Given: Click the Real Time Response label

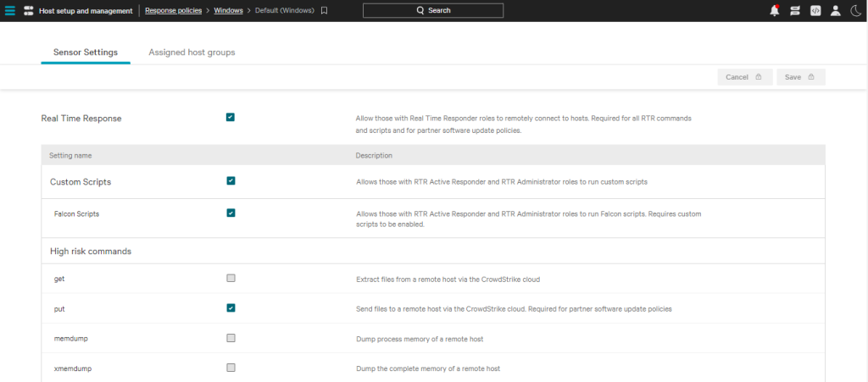Looking at the screenshot, I should [x=81, y=119].
